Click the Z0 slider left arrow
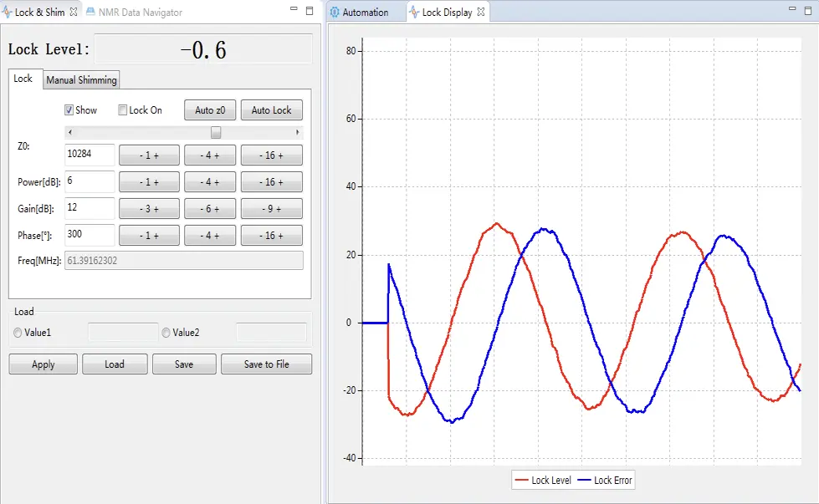Viewport: 819px width, 504px height. tap(69, 132)
